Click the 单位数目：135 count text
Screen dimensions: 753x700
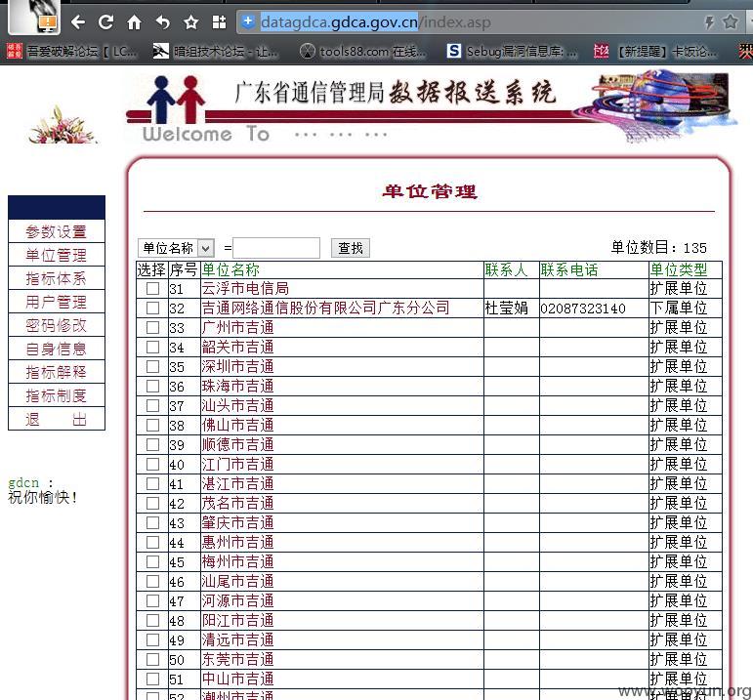point(659,248)
